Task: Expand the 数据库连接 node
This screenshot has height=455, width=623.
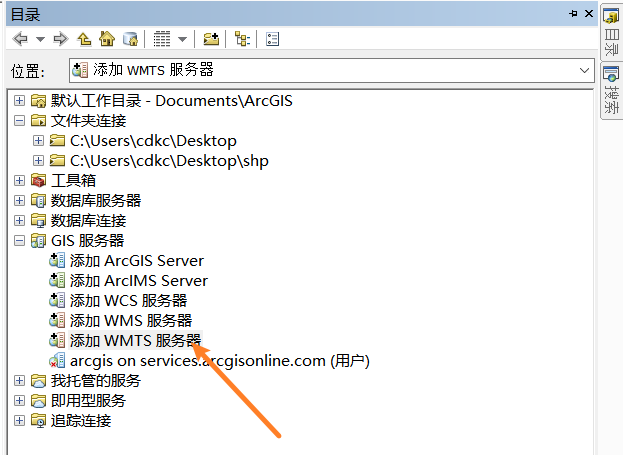Action: tap(19, 220)
